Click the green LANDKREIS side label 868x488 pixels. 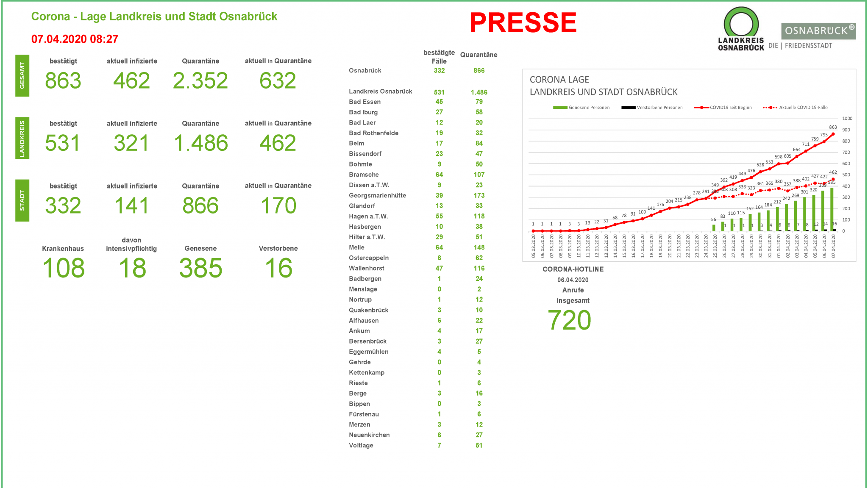tap(22, 138)
